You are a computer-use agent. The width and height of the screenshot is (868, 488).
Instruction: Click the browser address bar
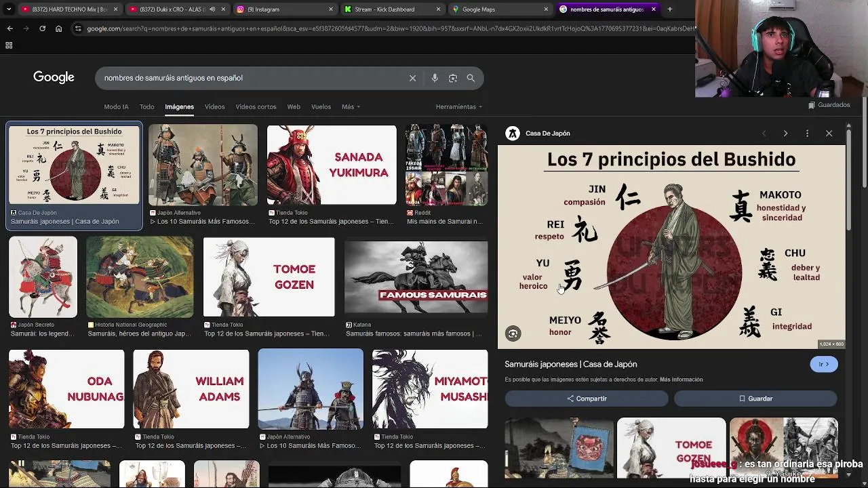coord(390,28)
